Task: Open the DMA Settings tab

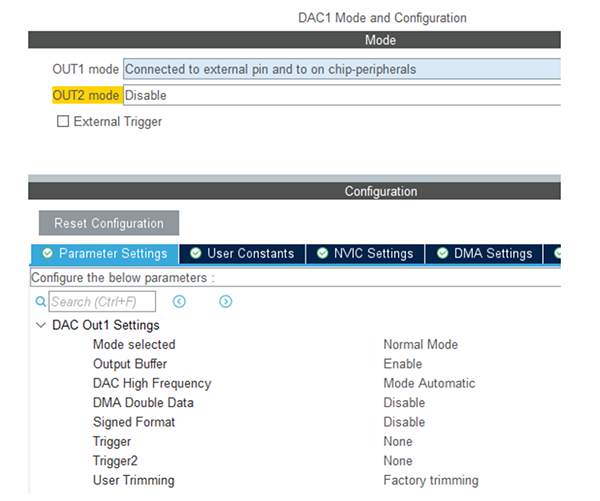Action: point(492,254)
